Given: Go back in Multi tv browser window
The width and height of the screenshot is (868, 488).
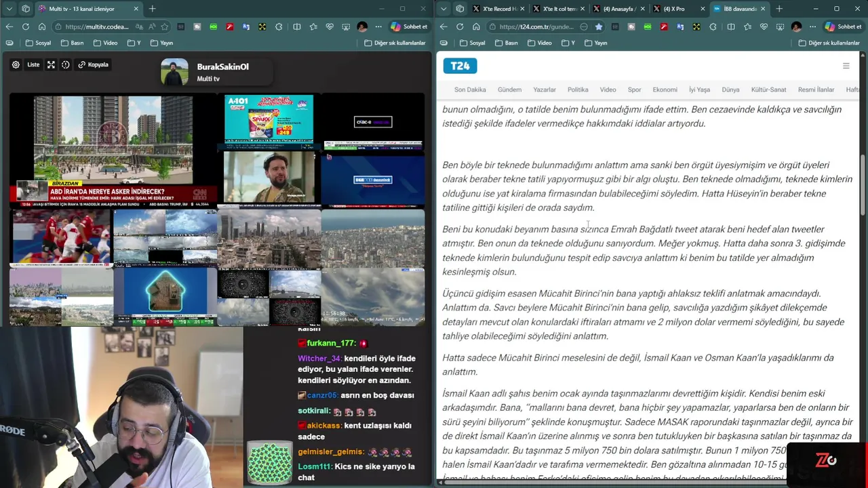Looking at the screenshot, I should pos(9,26).
